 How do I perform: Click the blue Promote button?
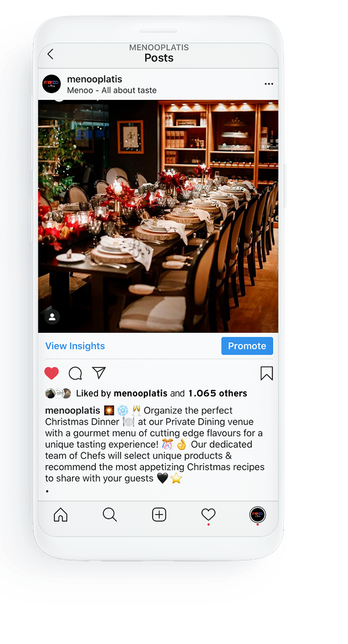247,346
